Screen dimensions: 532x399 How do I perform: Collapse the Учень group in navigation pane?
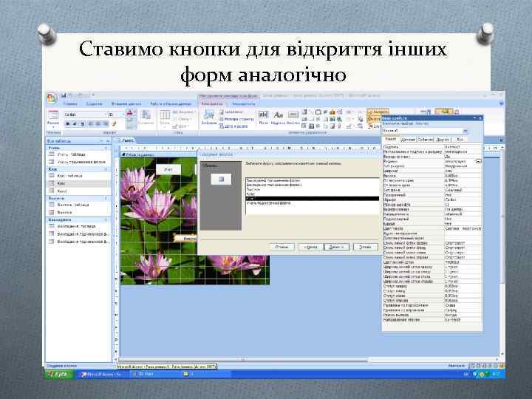tap(106, 148)
